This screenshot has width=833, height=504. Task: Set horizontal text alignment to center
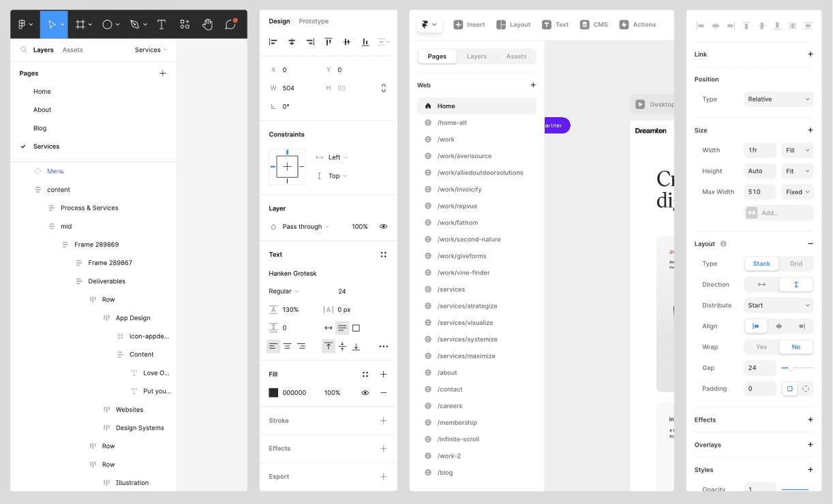point(287,346)
